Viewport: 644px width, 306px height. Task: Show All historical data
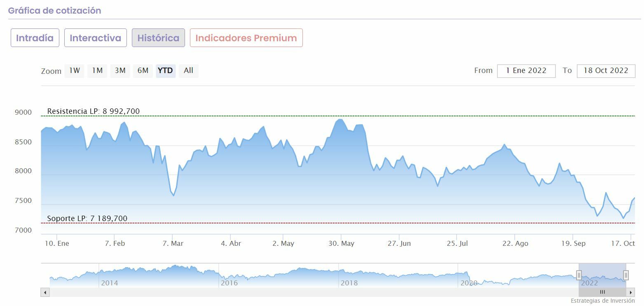click(188, 71)
